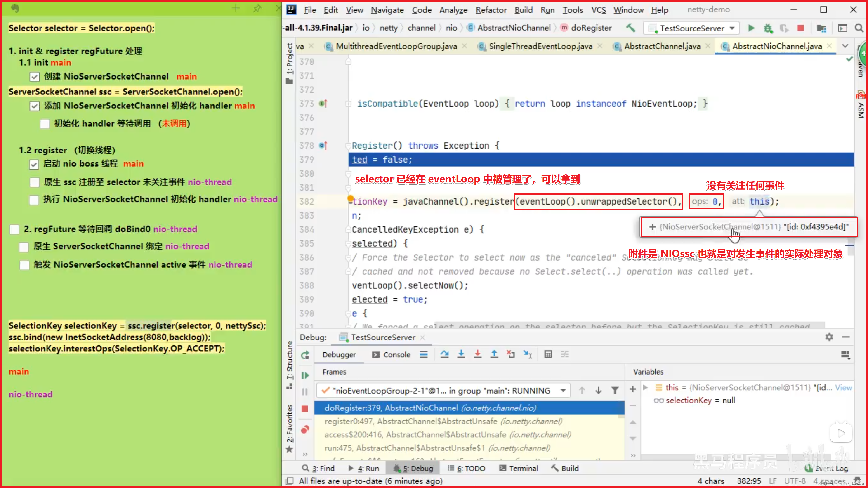Select the register0:497 stack frame

(469, 421)
